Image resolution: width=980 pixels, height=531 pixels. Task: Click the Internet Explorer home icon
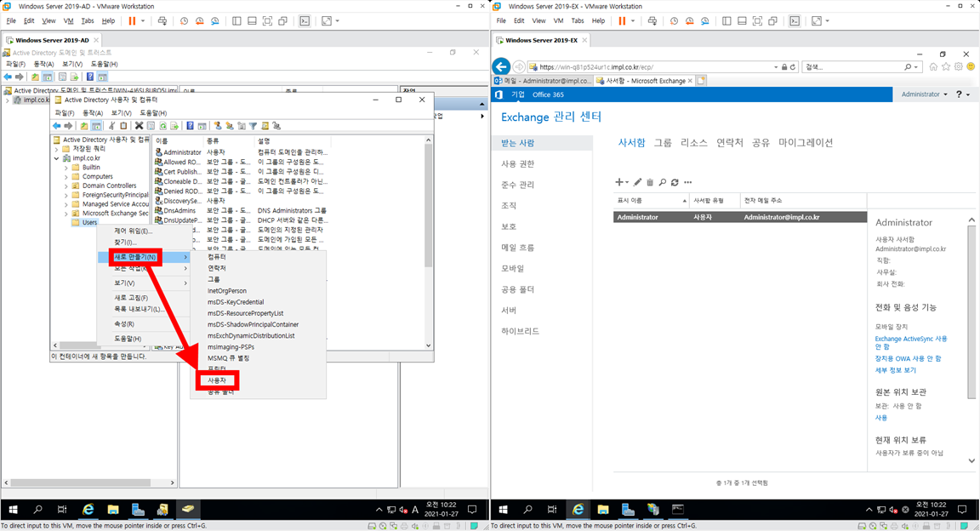(x=933, y=66)
